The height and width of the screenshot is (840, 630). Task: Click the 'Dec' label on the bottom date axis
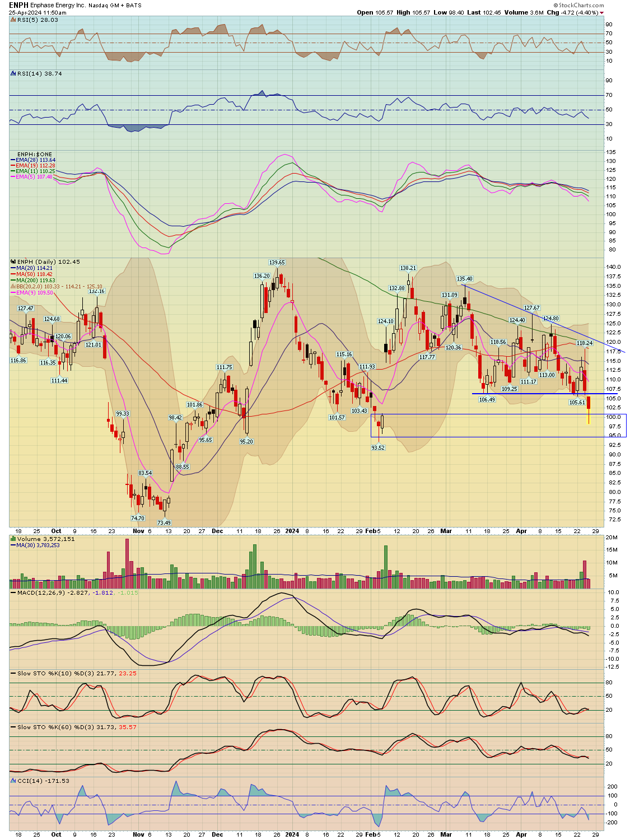point(217,834)
